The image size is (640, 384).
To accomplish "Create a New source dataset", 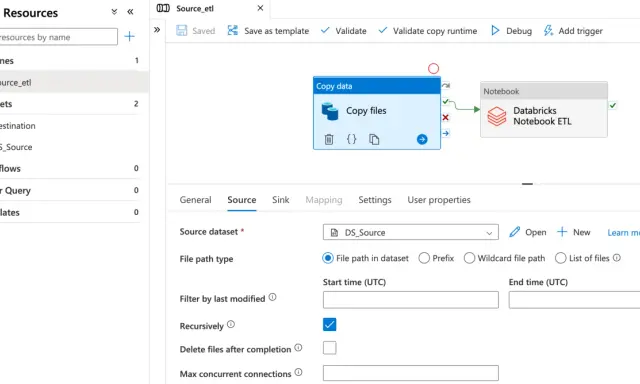I will point(573,232).
